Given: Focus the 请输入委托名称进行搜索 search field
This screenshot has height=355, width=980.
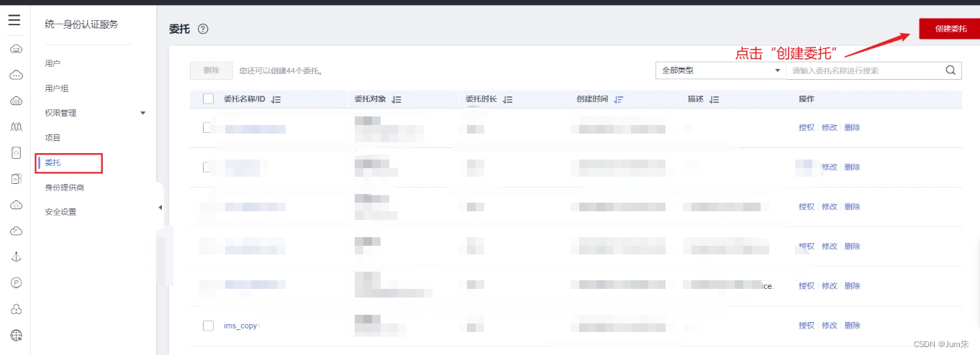Looking at the screenshot, I should pyautogui.click(x=866, y=70).
